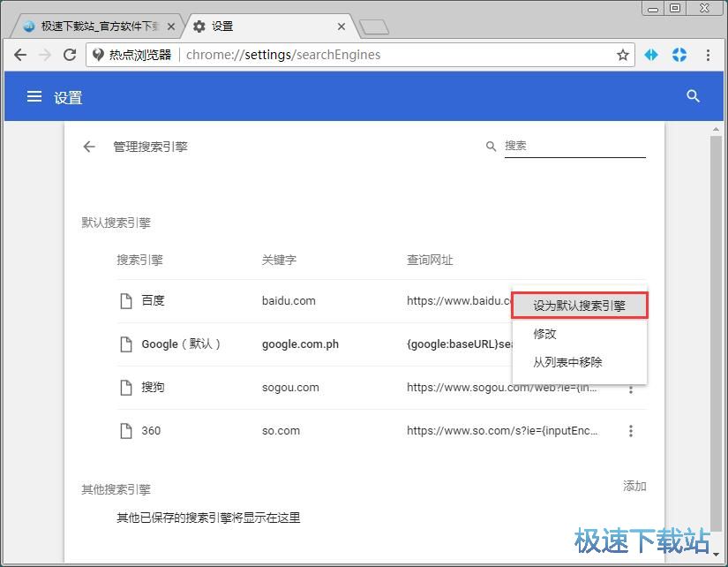728x567 pixels.
Task: Go back from 管理搜索引擎 page
Action: tap(88, 147)
